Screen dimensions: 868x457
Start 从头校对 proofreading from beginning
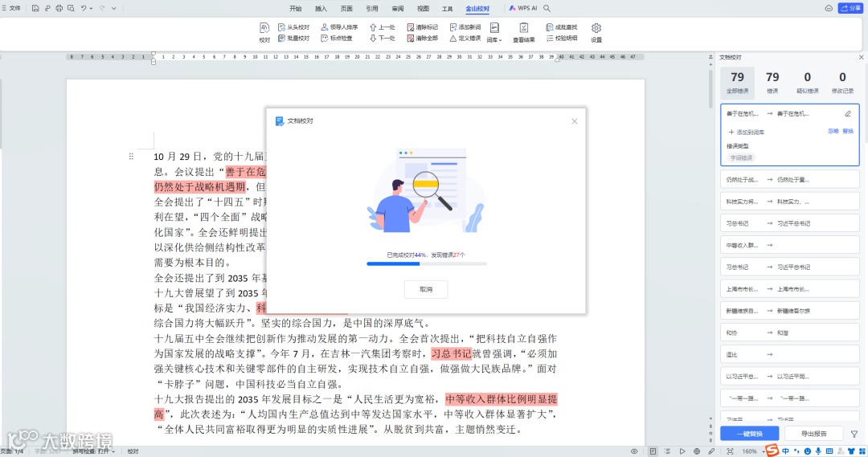pyautogui.click(x=293, y=27)
